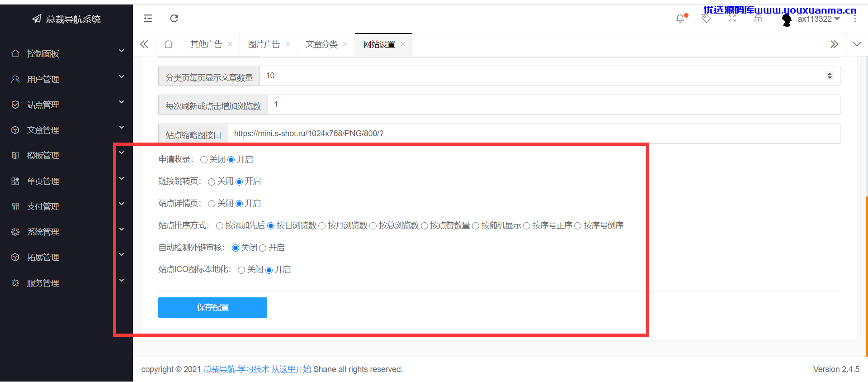868x382 pixels.
Task: Click the 服务管理 icon
Action: [15, 283]
